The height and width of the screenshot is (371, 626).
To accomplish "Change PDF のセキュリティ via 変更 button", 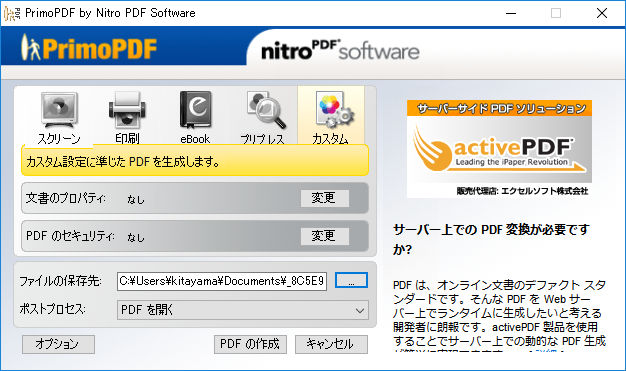I will pos(325,236).
